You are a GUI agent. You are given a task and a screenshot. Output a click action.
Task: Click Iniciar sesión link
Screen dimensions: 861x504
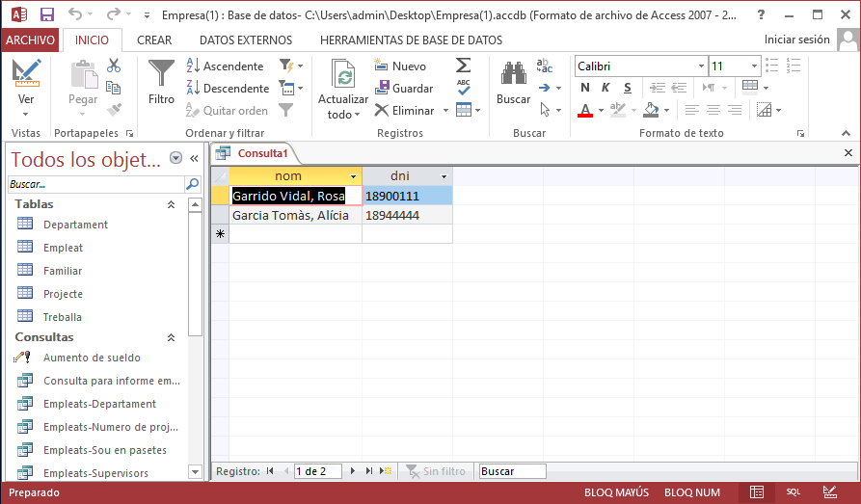point(796,40)
